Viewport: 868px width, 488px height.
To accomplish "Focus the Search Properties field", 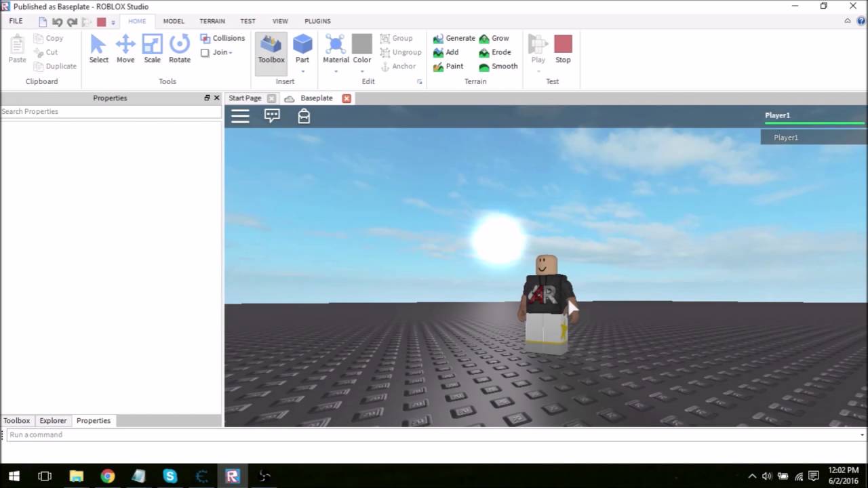I will (x=111, y=111).
